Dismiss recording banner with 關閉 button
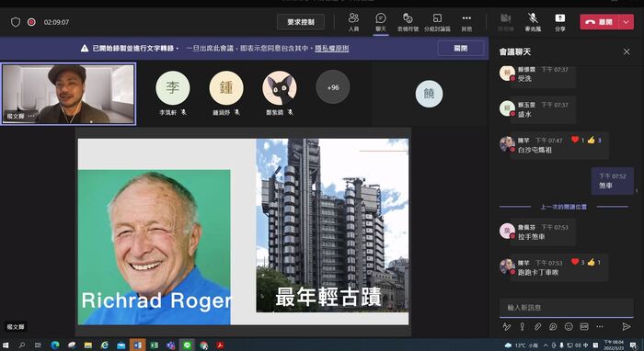This screenshot has height=351, width=644. tap(460, 49)
